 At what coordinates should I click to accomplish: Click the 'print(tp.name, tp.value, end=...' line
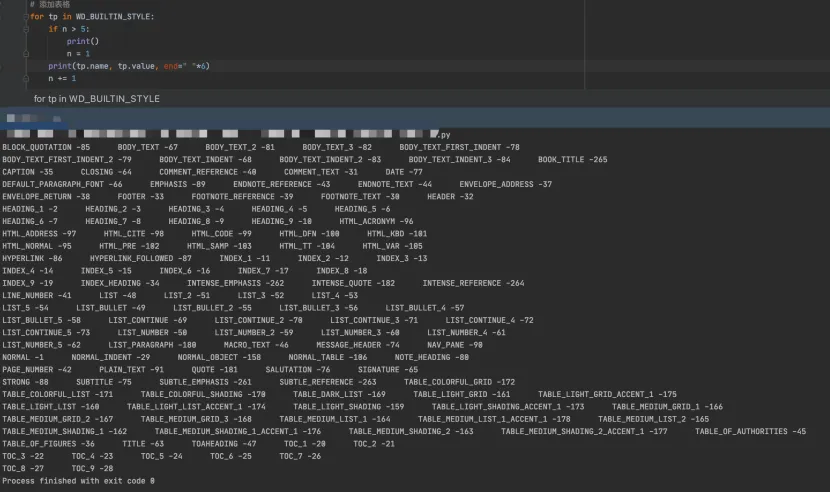[129, 66]
